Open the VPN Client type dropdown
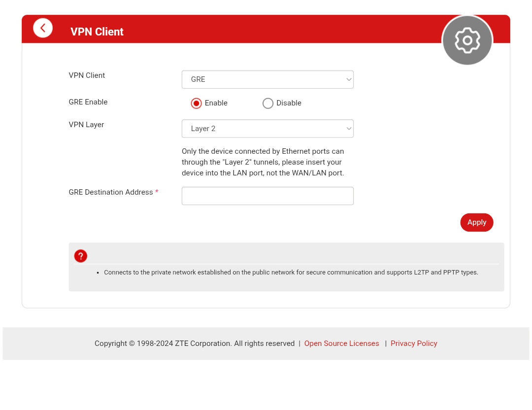532x410 pixels. click(267, 79)
